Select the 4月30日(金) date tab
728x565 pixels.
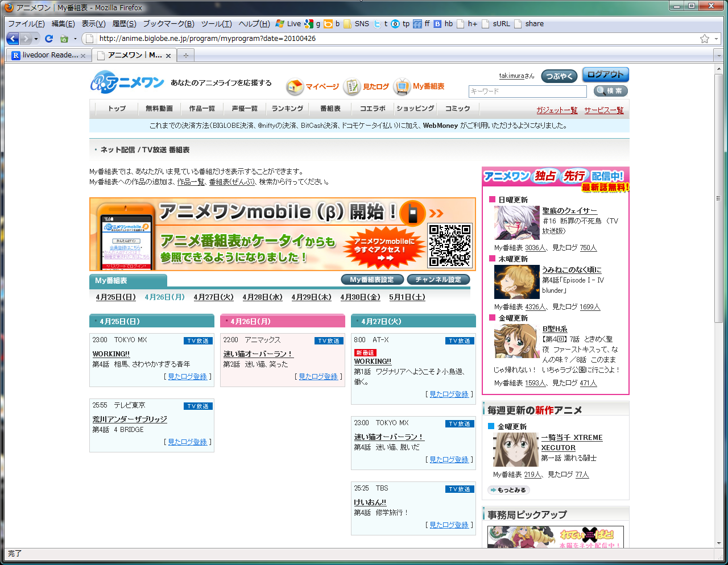(361, 297)
